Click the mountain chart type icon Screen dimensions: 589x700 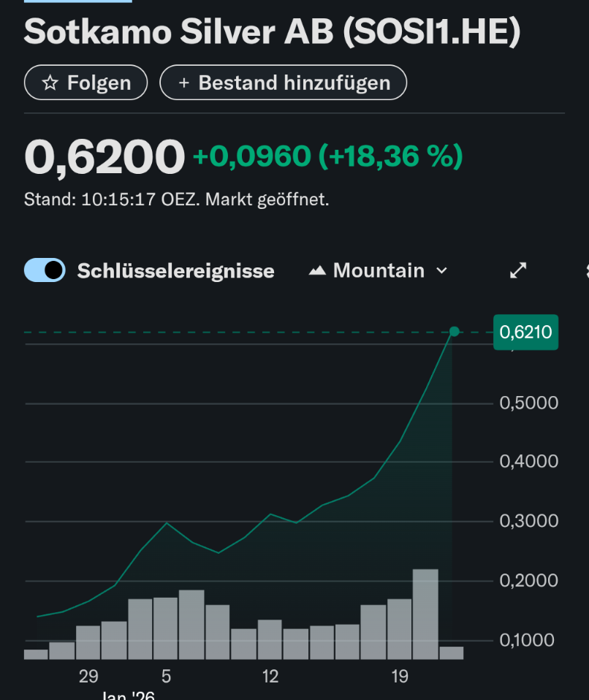(x=317, y=271)
